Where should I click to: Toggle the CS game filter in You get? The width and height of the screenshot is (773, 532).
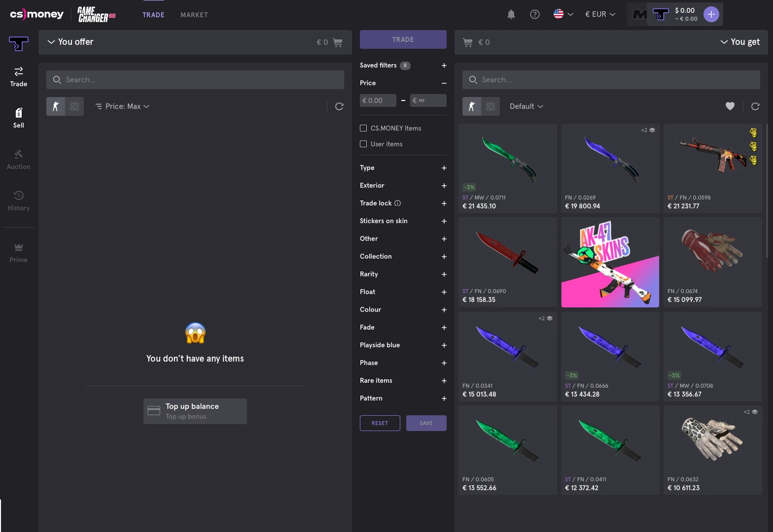coord(472,106)
